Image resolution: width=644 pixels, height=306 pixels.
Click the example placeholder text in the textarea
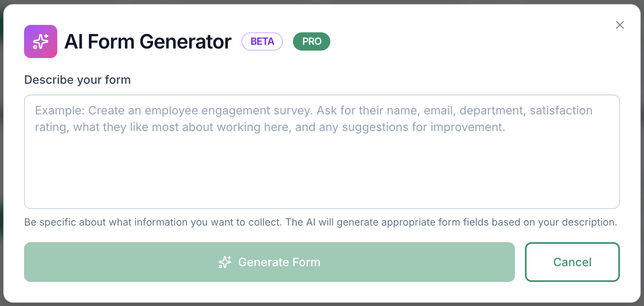tap(313, 119)
